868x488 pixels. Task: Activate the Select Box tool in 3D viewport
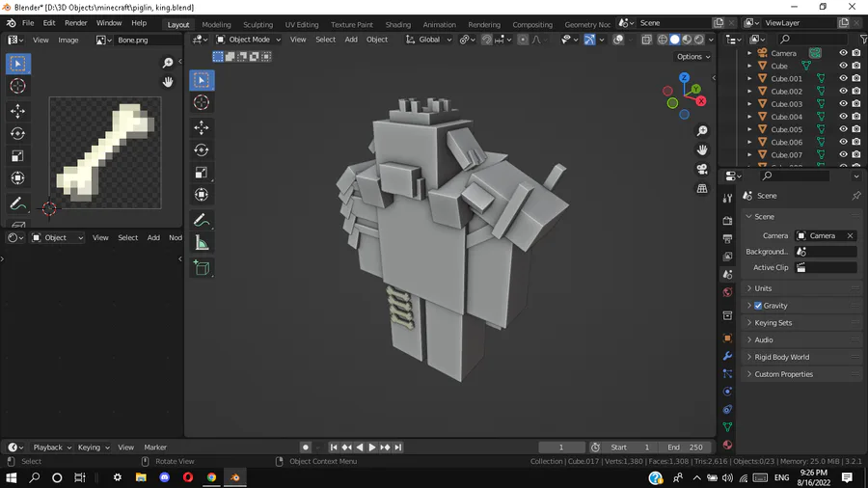[x=202, y=80]
